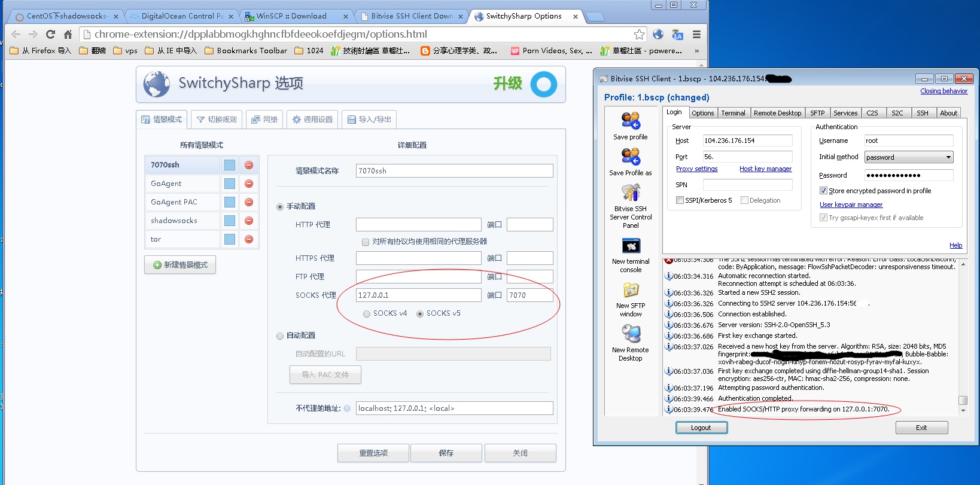The image size is (980, 485).
Task: Switch to the C2S tab
Action: 872,113
